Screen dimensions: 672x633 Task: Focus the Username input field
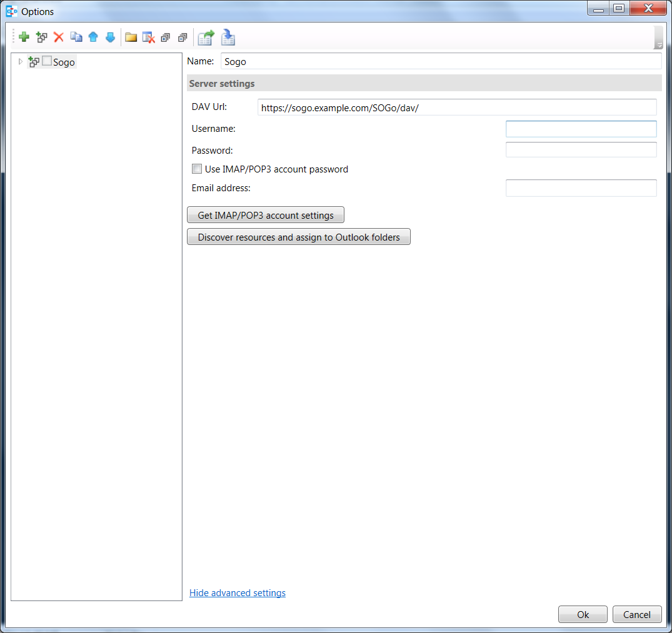[x=581, y=129]
